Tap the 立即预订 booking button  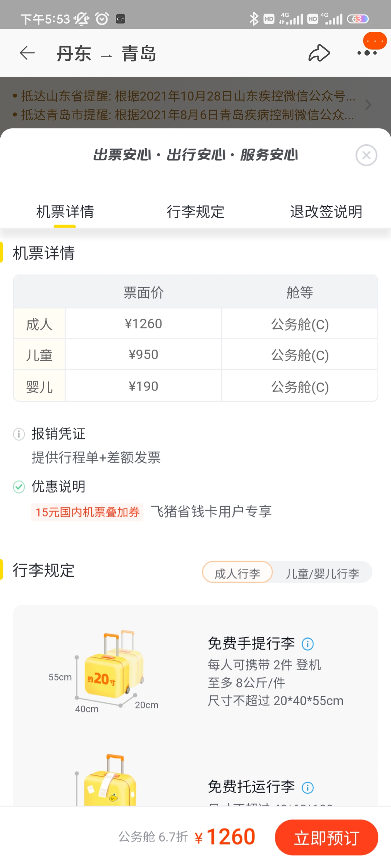[x=327, y=838]
